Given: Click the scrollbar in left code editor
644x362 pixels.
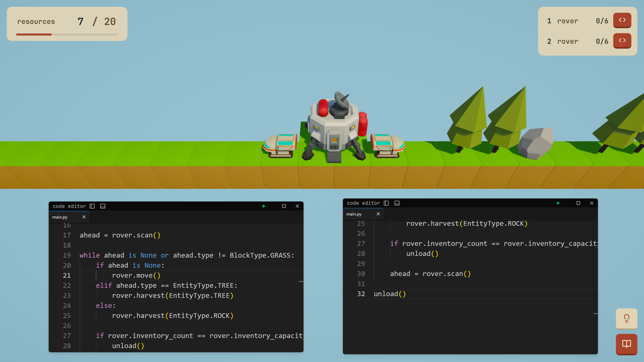Looking at the screenshot, I should pyautogui.click(x=301, y=287).
